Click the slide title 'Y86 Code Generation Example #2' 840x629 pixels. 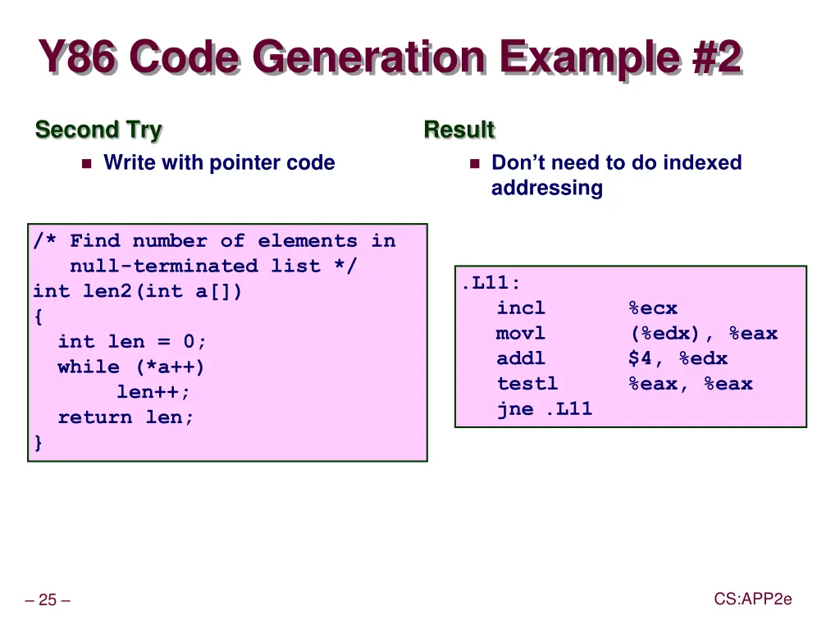pyautogui.click(x=390, y=57)
